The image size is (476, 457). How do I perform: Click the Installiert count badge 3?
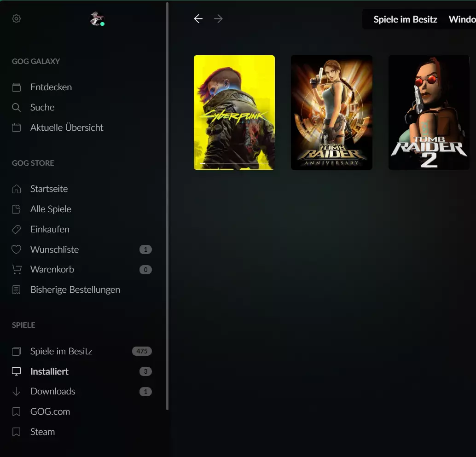[146, 371]
